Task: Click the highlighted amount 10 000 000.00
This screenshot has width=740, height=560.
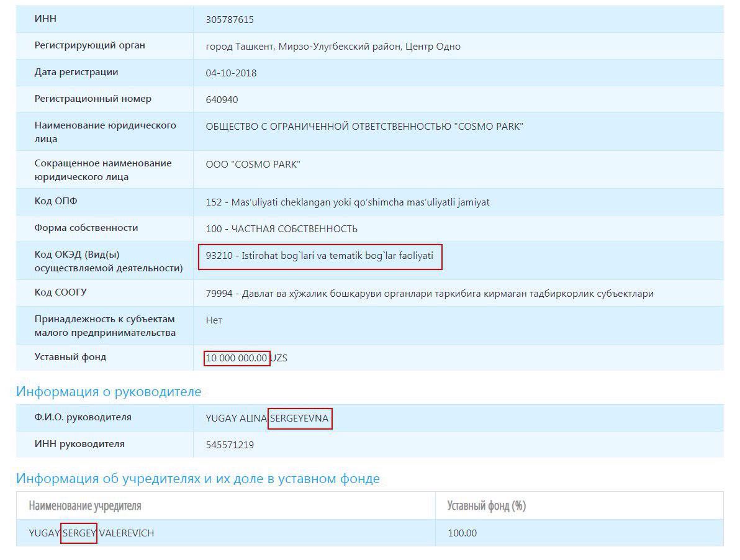Action: pos(237,358)
